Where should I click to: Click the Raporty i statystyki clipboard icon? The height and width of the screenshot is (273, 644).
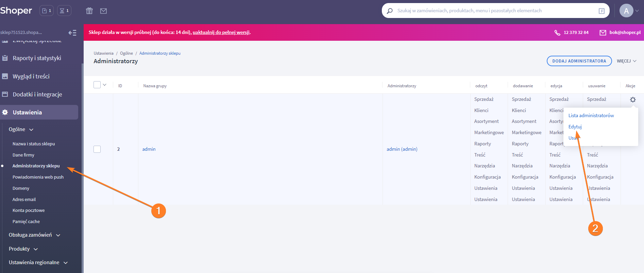(5, 58)
